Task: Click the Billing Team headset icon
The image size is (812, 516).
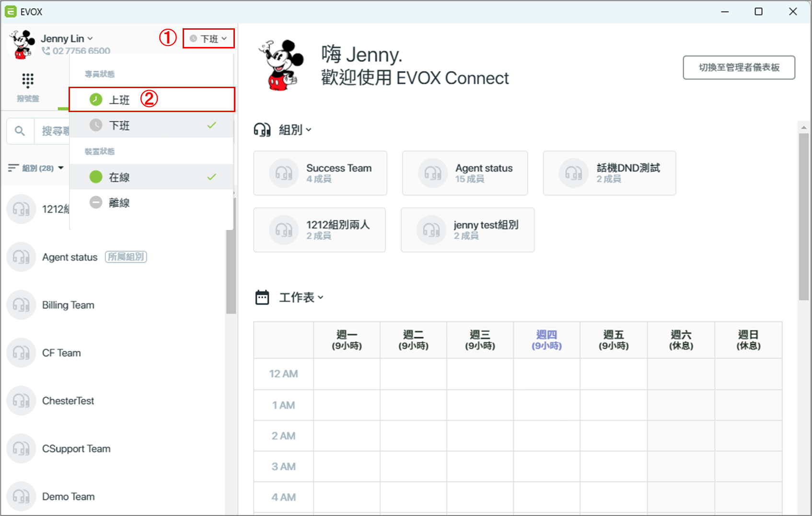Action: pos(21,305)
